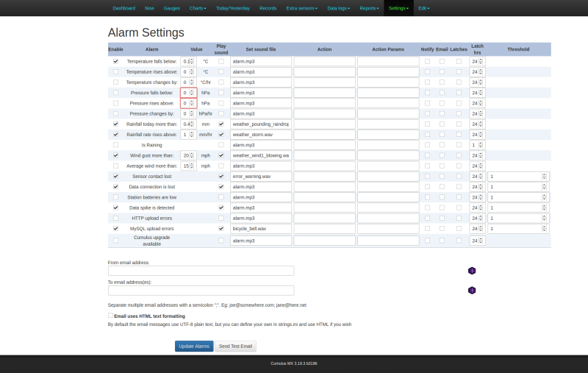The width and height of the screenshot is (588, 373).
Task: Click the Update Alarms button
Action: click(x=194, y=346)
